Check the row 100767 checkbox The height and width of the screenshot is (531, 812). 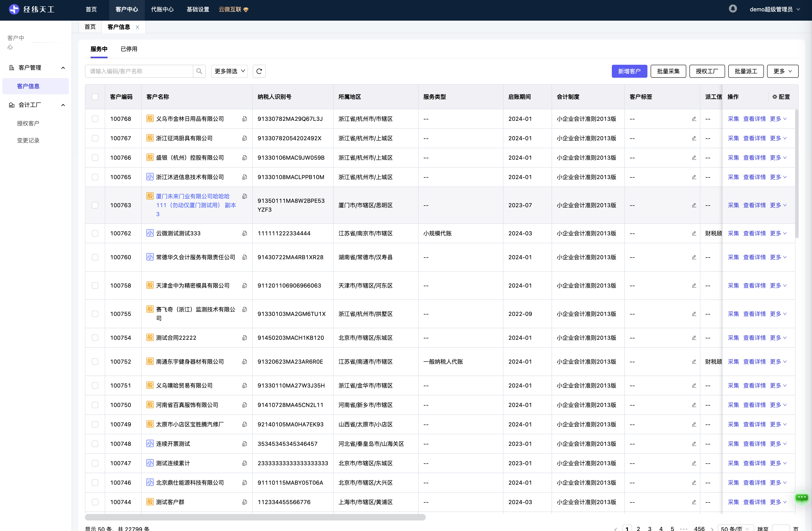click(95, 138)
